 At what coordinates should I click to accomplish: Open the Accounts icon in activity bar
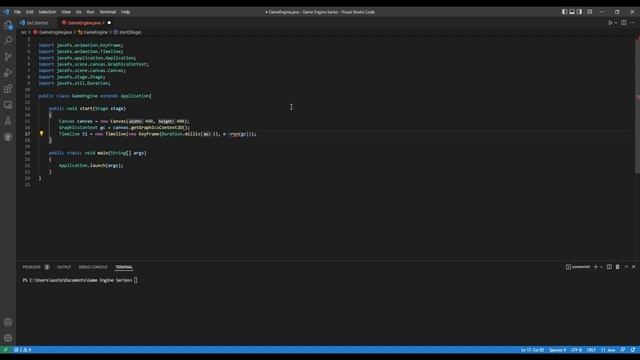coord(8,322)
